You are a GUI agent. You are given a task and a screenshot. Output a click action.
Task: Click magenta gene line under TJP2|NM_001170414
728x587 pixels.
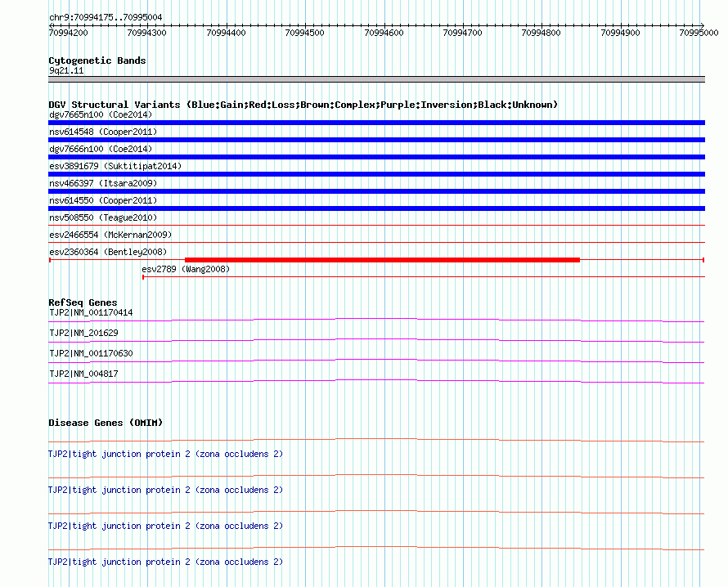tap(376, 320)
